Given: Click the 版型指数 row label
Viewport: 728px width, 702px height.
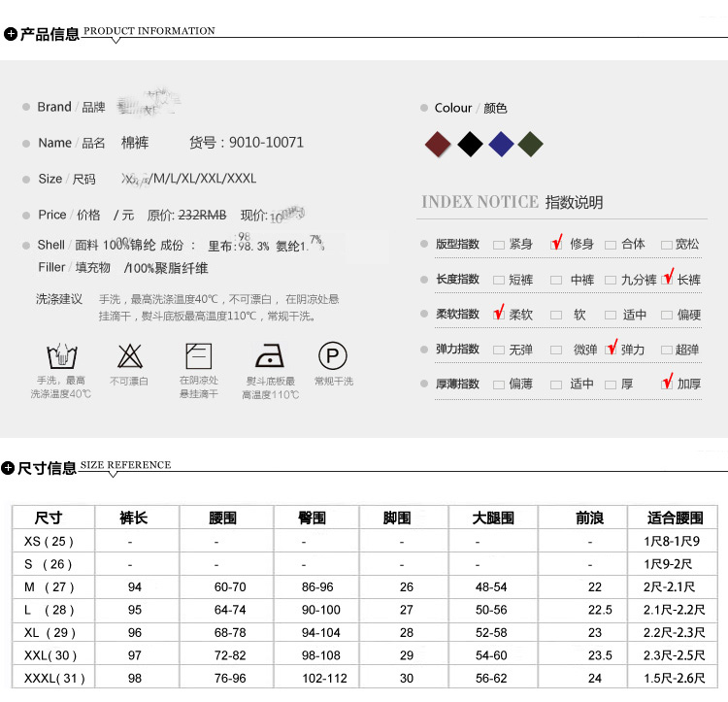Looking at the screenshot, I should point(457,244).
